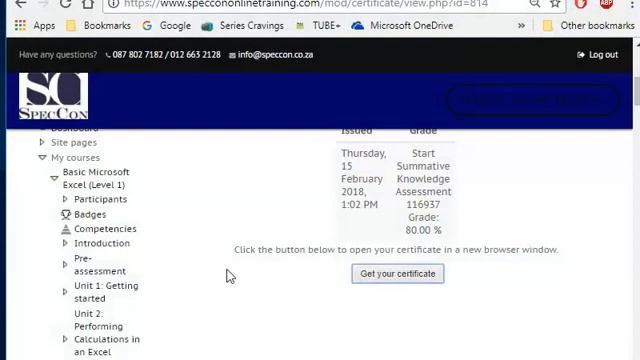Image resolution: width=640 pixels, height=360 pixels.
Task: Open the Adblock Plus extension icon
Action: 607,4
